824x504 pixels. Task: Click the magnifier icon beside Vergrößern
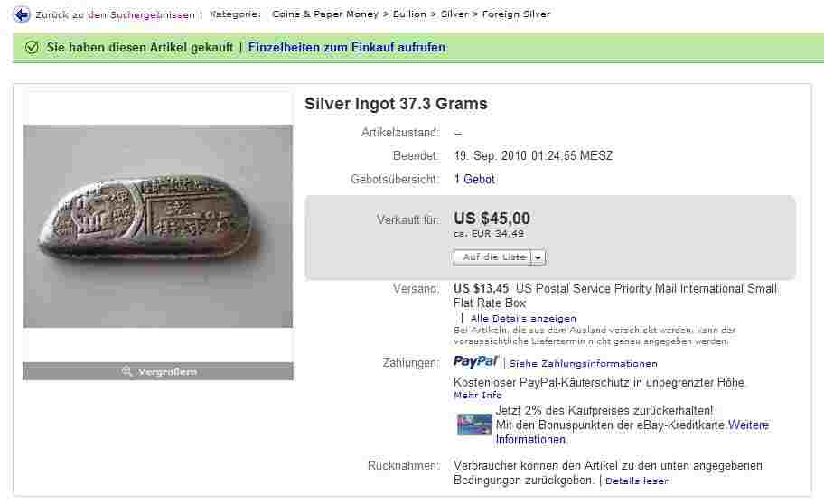pos(126,371)
